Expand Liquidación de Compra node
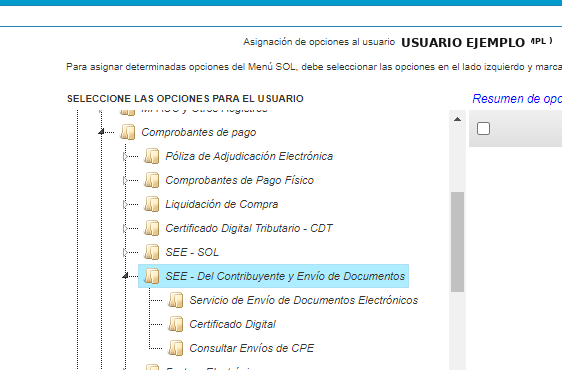 (125, 204)
